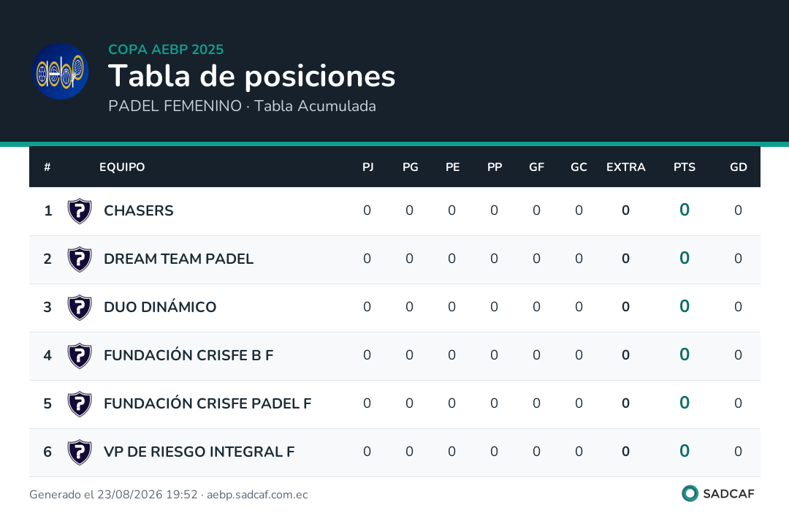Select the EQUIPO column header

(x=122, y=167)
